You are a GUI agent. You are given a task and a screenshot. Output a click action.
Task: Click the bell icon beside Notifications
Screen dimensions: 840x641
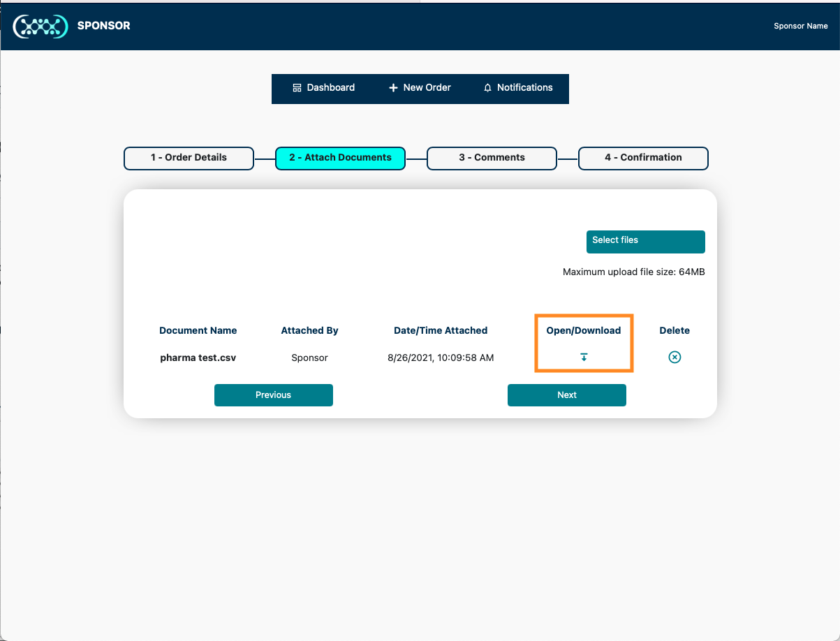pos(488,88)
